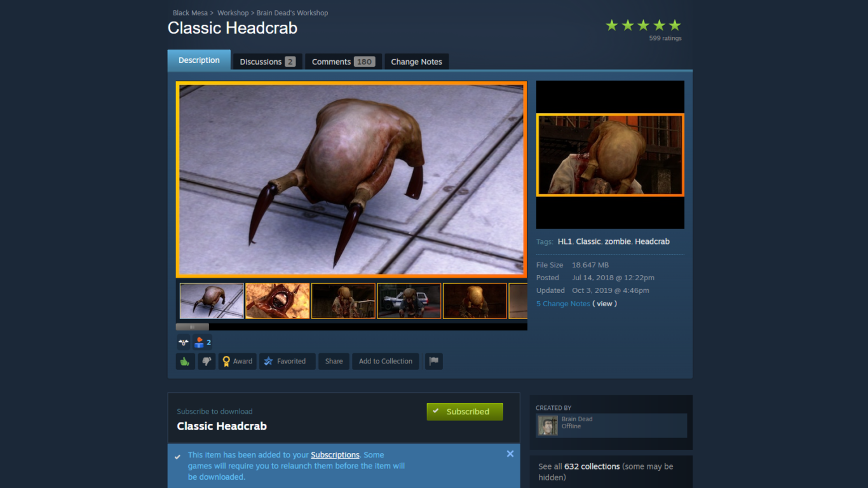Click the File Size value 18.647 MB

click(x=590, y=265)
